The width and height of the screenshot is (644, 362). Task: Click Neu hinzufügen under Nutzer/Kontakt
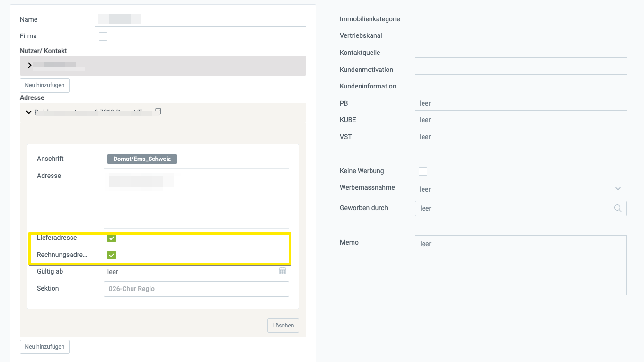click(45, 85)
